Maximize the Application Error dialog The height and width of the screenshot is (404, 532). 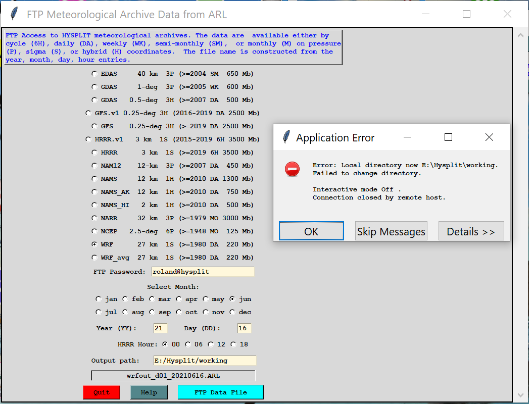pyautogui.click(x=448, y=137)
